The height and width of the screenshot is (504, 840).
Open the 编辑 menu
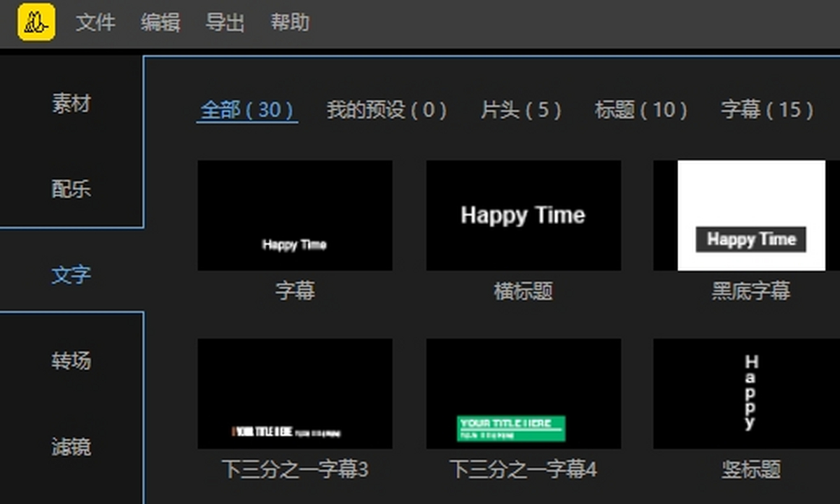(160, 22)
